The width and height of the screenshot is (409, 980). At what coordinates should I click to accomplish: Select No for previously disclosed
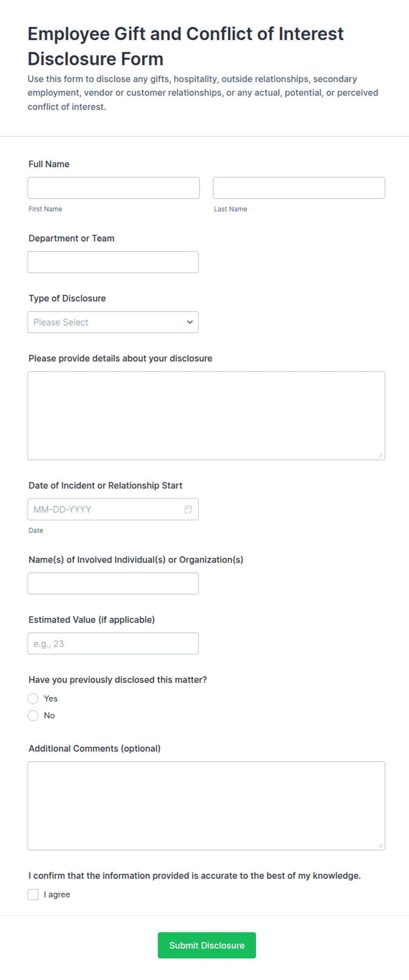click(33, 716)
